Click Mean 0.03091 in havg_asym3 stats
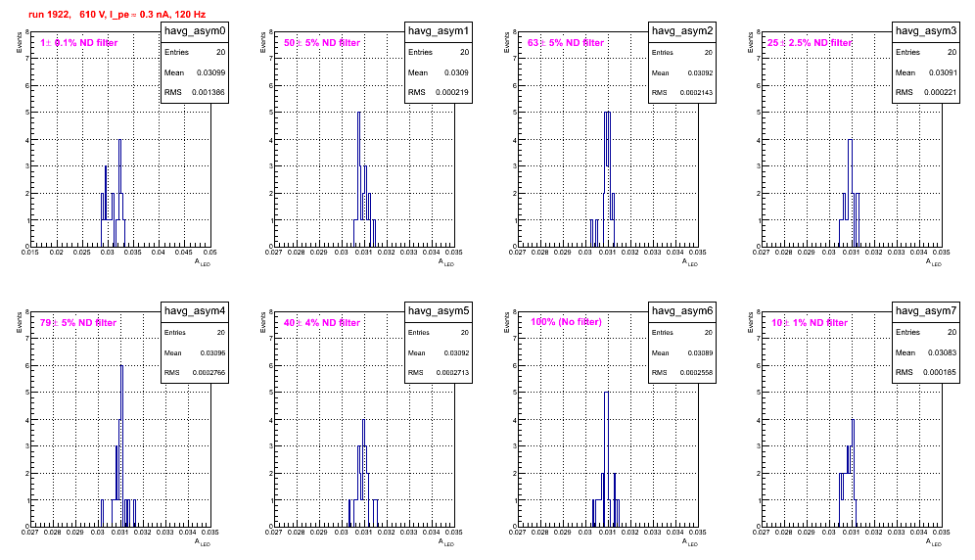The height and width of the screenshot is (560, 975). [926, 72]
